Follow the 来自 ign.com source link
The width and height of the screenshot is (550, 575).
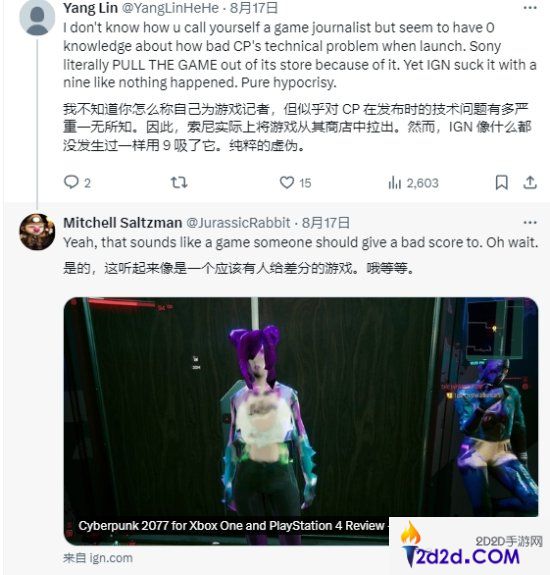pos(98,558)
